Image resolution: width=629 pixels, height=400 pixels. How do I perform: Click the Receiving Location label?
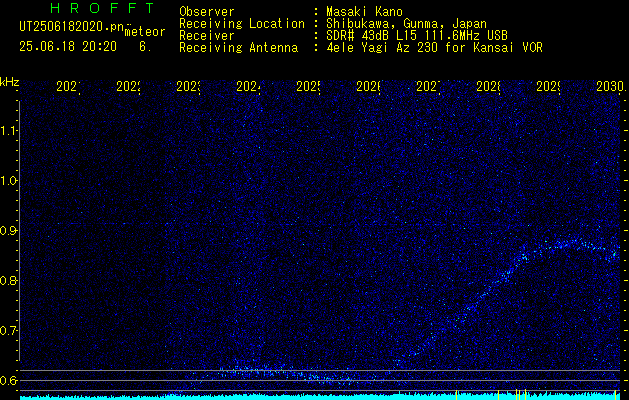tap(242, 24)
